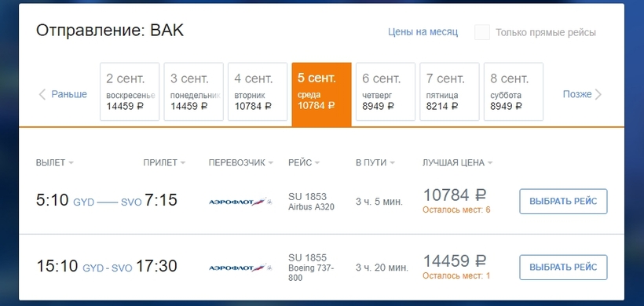Click ВЫБРАТЬ РЕЙС for the 15:10 flight
This screenshot has height=306, width=644.
[x=563, y=268]
